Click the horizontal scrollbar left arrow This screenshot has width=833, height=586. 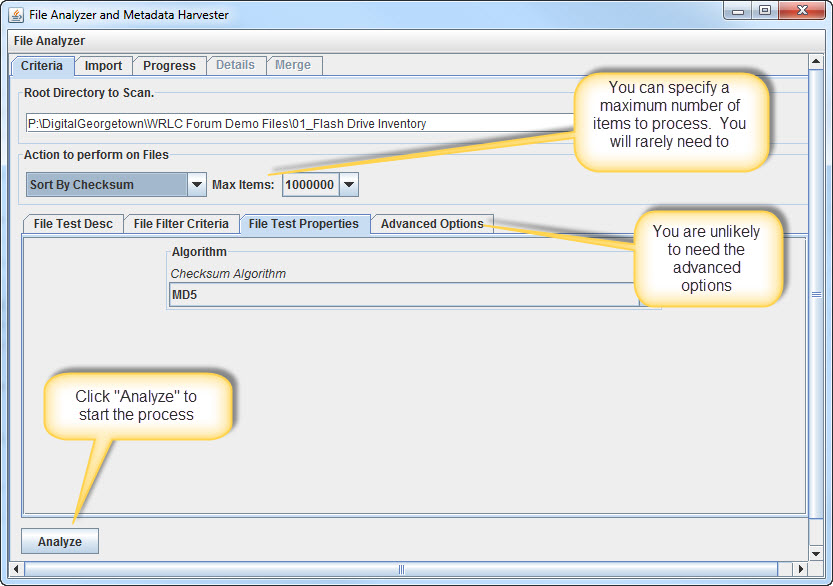click(x=16, y=569)
